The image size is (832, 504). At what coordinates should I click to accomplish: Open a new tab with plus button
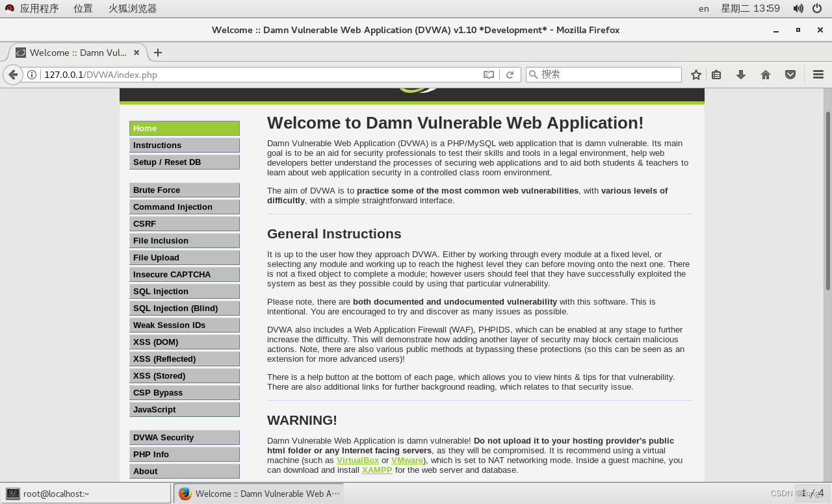tap(158, 53)
